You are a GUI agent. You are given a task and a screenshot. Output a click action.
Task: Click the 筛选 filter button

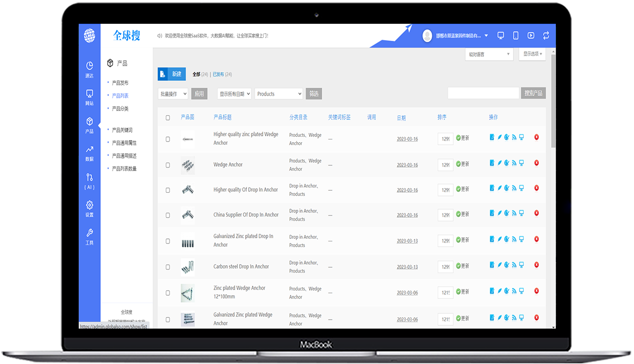[314, 94]
